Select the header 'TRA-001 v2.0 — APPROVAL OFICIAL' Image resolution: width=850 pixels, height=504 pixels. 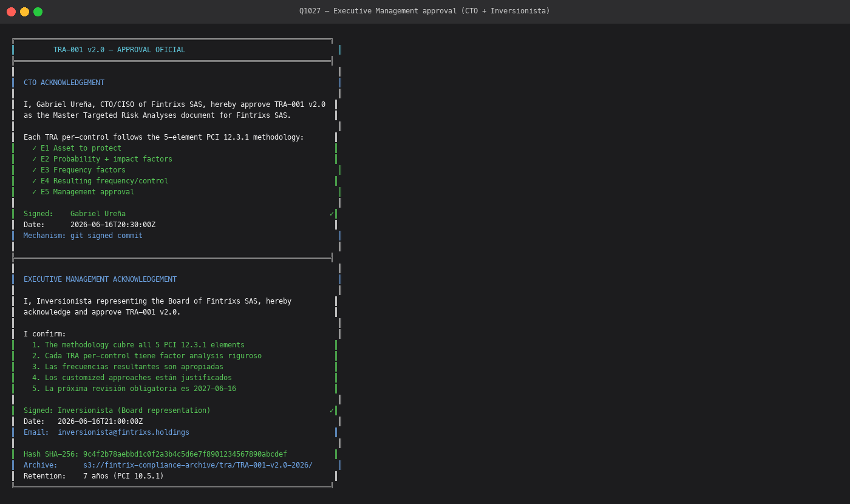[x=119, y=50]
